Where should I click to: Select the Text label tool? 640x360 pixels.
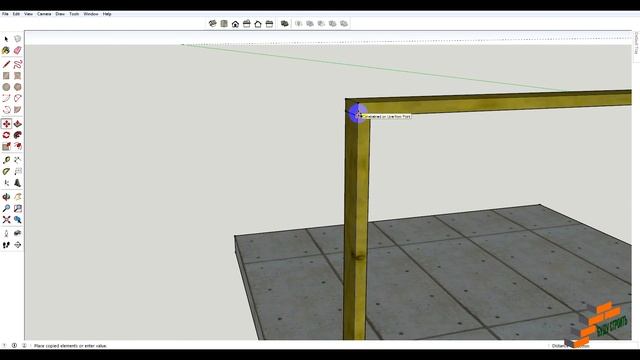18,171
